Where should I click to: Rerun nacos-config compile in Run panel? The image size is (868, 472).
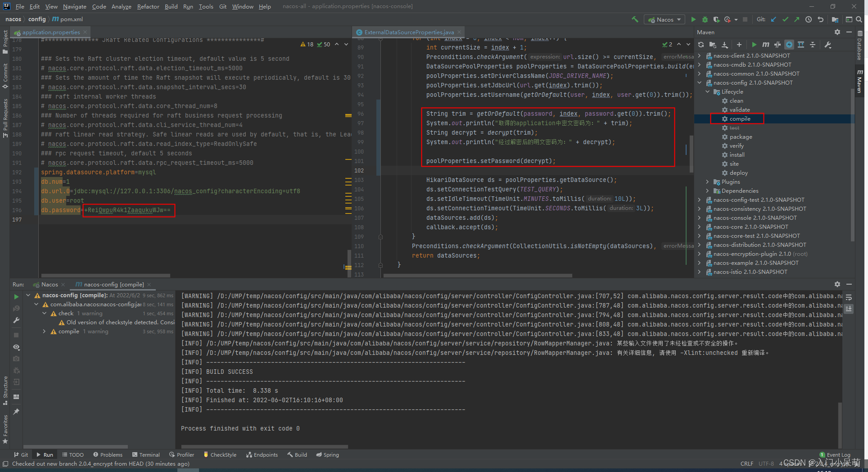[16, 297]
